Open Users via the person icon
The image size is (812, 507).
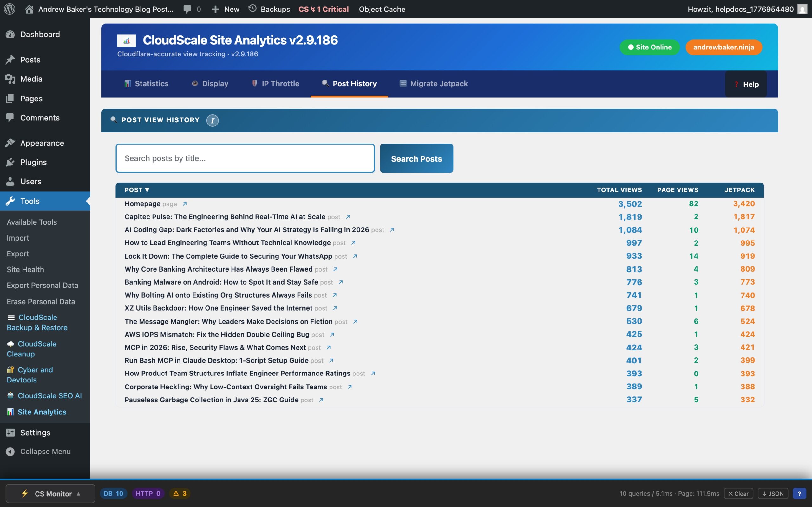[x=10, y=181]
